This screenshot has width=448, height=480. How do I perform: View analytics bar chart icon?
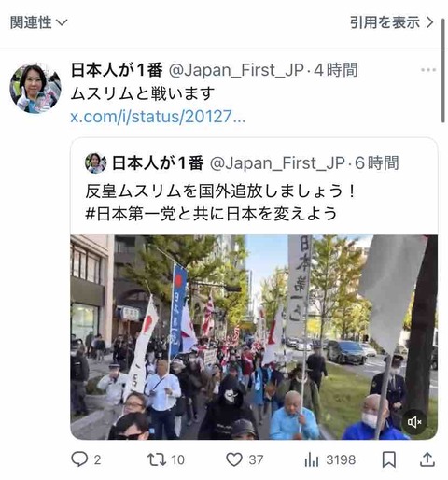coord(312,459)
